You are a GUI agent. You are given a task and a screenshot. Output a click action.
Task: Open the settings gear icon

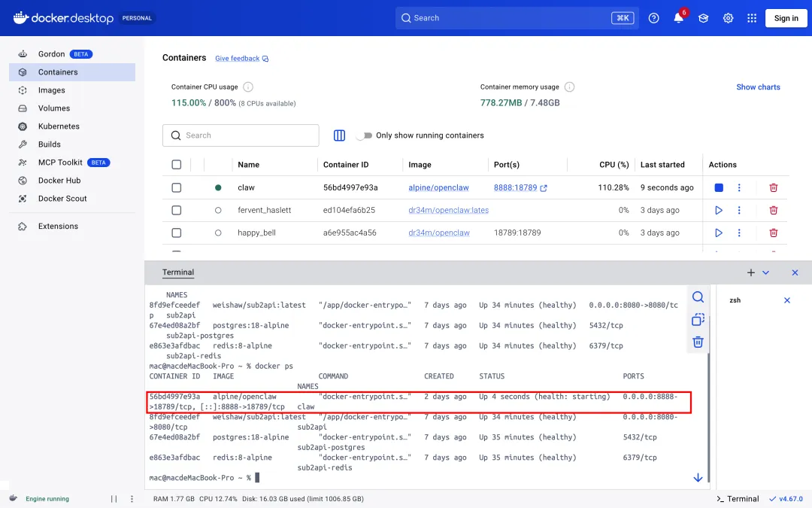[728, 18]
